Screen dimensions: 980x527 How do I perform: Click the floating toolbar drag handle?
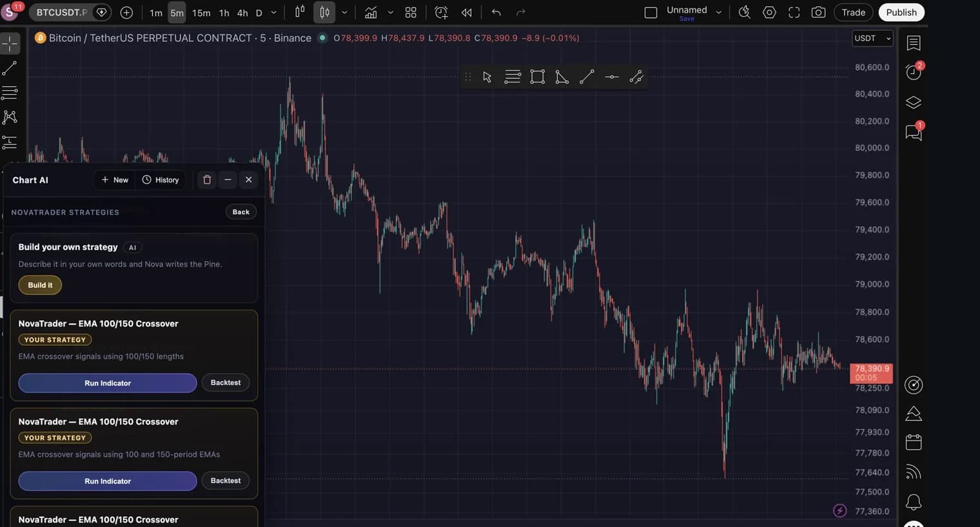[x=468, y=77]
